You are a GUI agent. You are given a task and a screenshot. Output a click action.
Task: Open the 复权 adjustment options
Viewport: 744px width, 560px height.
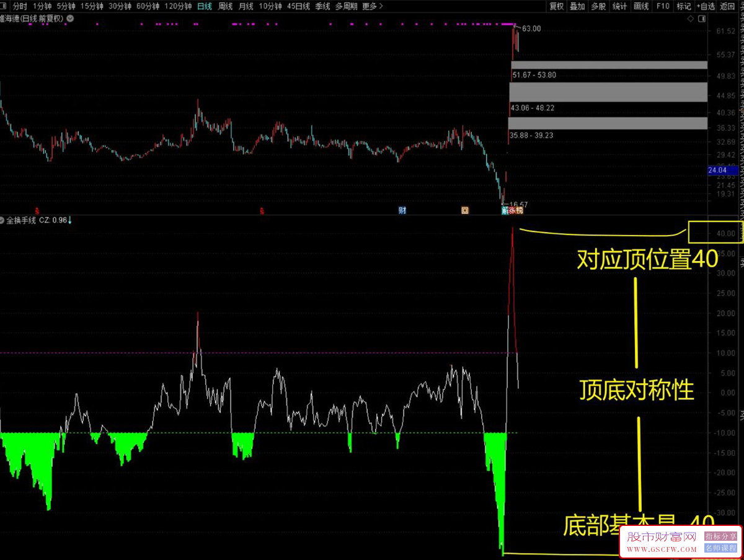click(x=556, y=6)
